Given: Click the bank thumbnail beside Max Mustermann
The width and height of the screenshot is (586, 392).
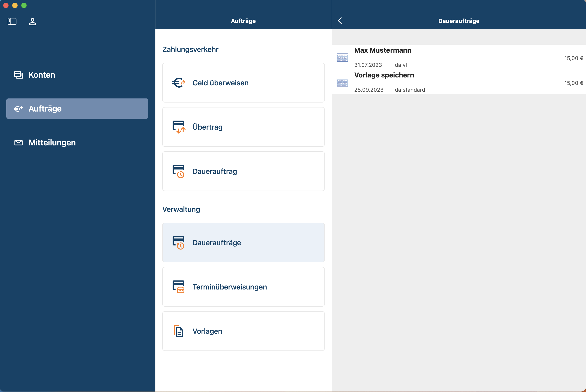Looking at the screenshot, I should point(342,57).
